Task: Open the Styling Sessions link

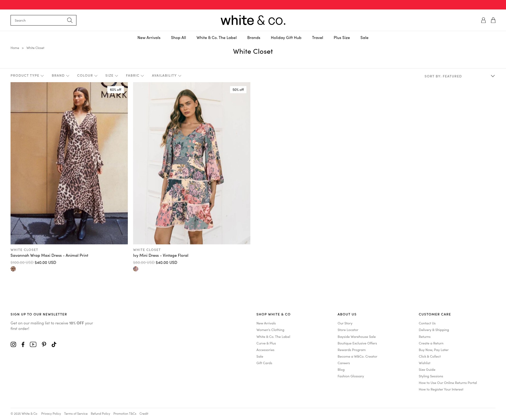Action: (431, 376)
